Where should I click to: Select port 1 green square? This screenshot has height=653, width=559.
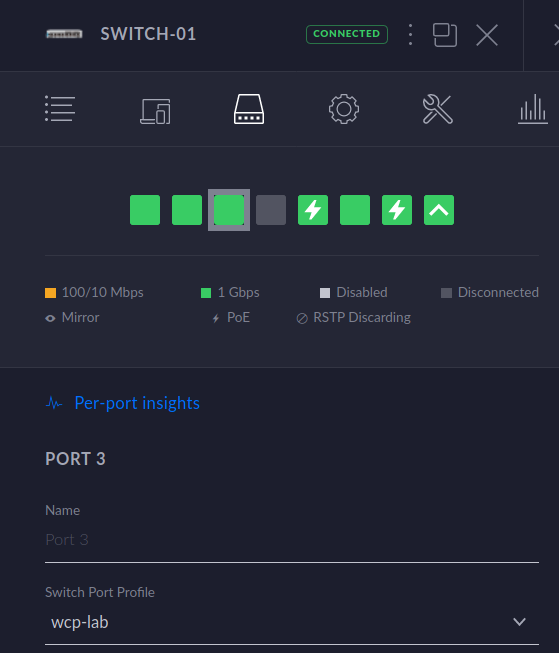145,210
